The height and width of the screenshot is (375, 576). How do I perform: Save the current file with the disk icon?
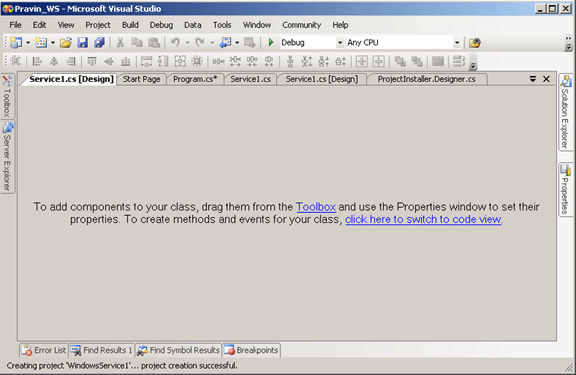83,43
